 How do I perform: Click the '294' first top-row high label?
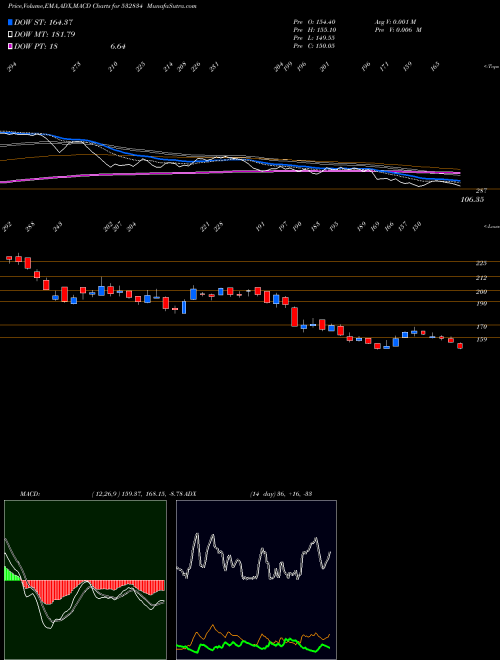12,67
